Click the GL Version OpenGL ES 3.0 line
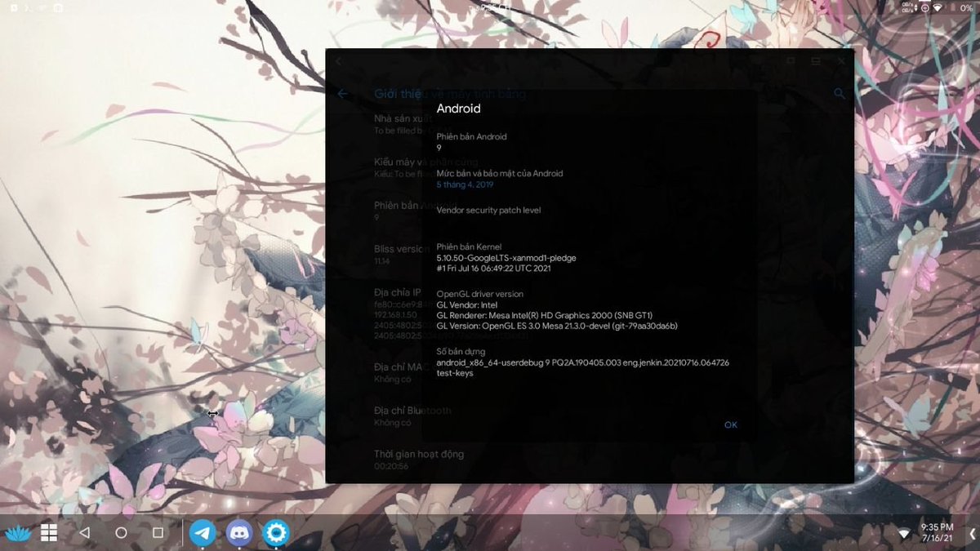 click(x=557, y=326)
